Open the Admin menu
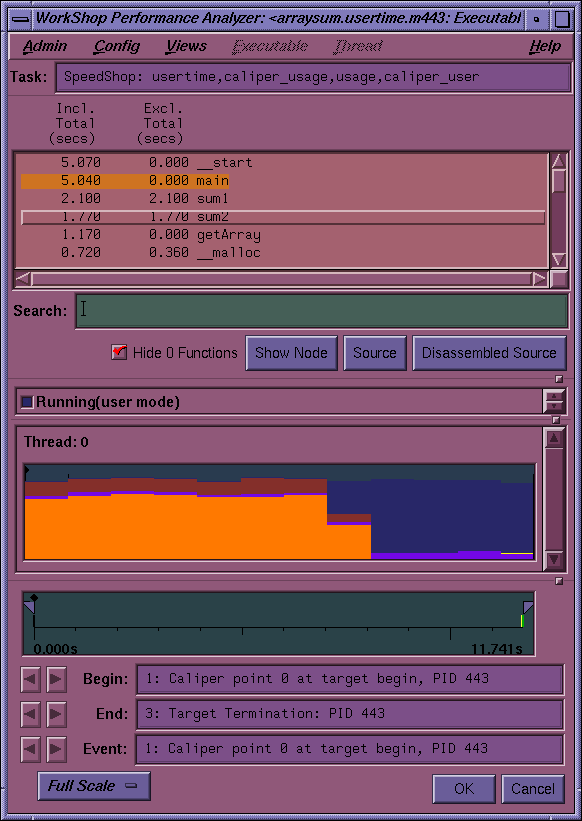The image size is (582, 821). [x=45, y=47]
